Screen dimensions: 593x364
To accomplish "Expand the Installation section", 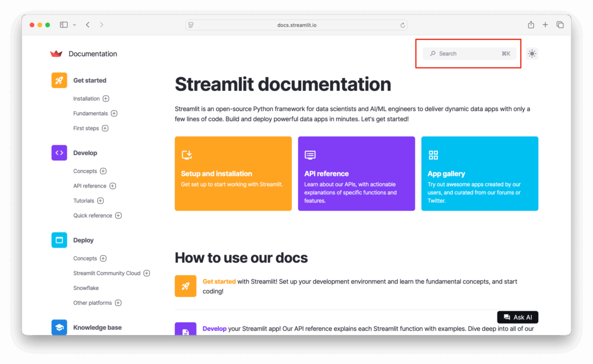I will pos(105,99).
